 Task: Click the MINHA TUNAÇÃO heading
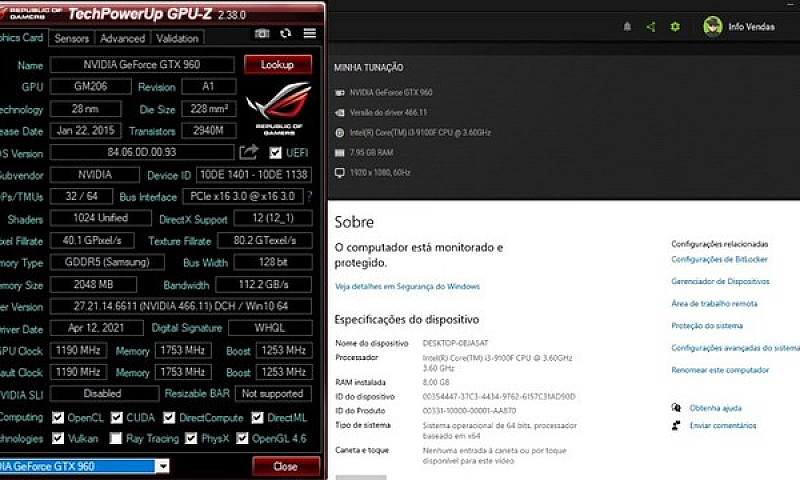(368, 67)
